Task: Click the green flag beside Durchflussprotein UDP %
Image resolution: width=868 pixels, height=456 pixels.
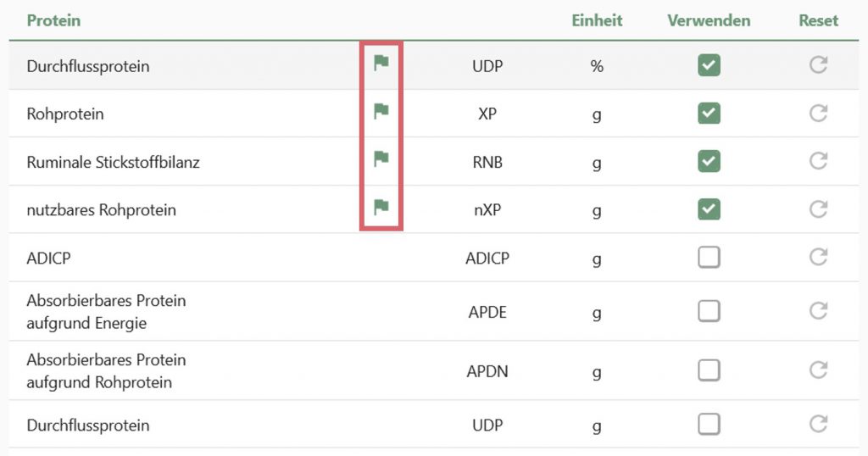Action: [381, 63]
